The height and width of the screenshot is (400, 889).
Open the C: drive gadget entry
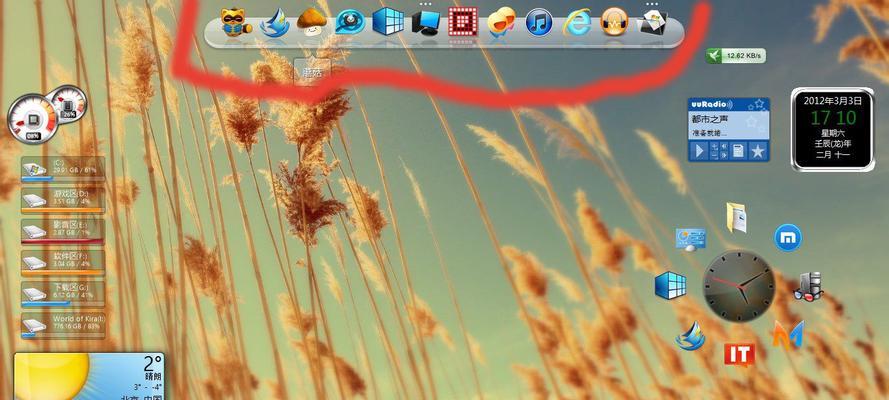click(63, 169)
